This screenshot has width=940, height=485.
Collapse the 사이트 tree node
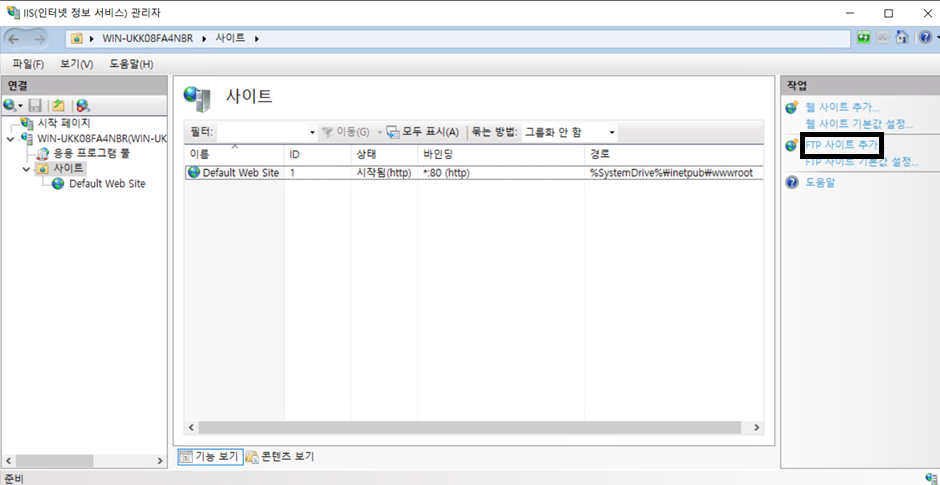pos(27,169)
